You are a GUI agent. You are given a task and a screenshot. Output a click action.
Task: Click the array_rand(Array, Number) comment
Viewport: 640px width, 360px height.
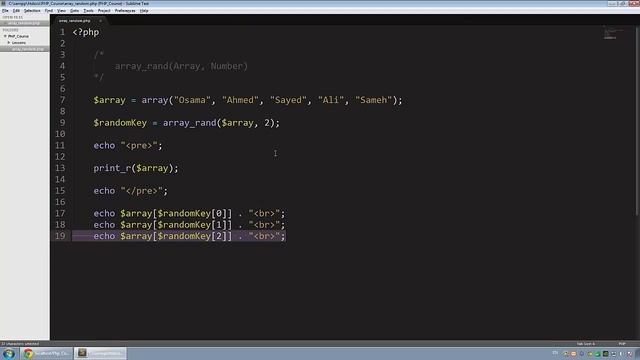[x=181, y=66]
